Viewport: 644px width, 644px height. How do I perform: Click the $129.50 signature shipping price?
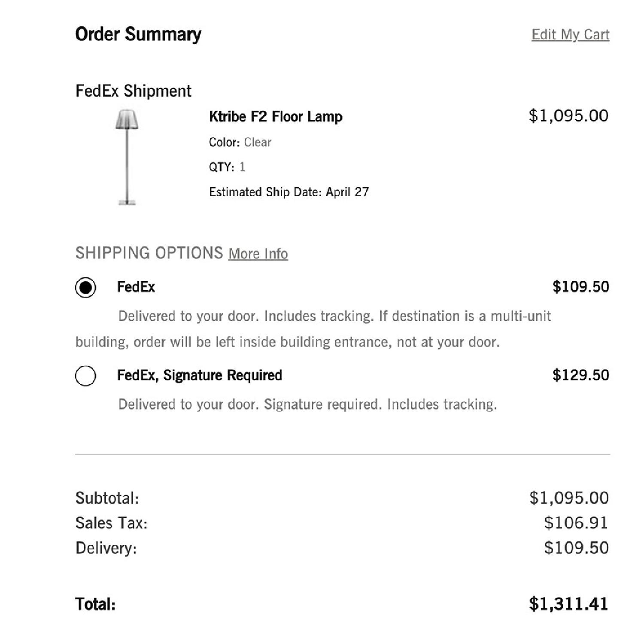(x=580, y=375)
